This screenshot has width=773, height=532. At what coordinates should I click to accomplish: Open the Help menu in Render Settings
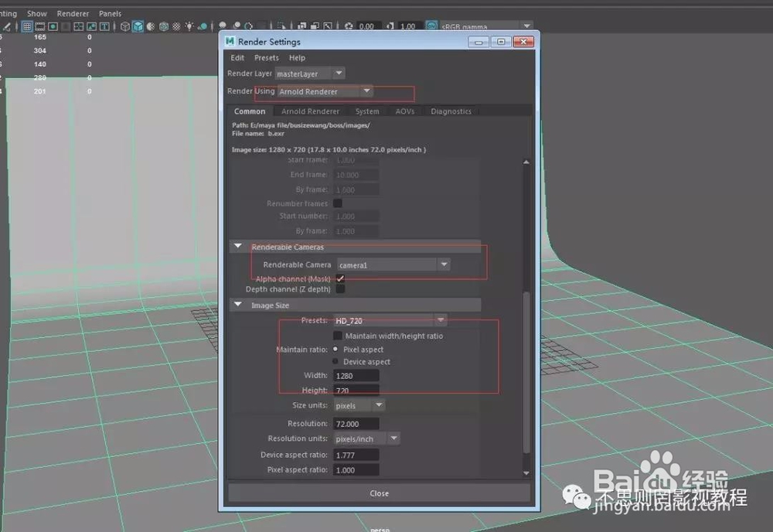pyautogui.click(x=297, y=58)
